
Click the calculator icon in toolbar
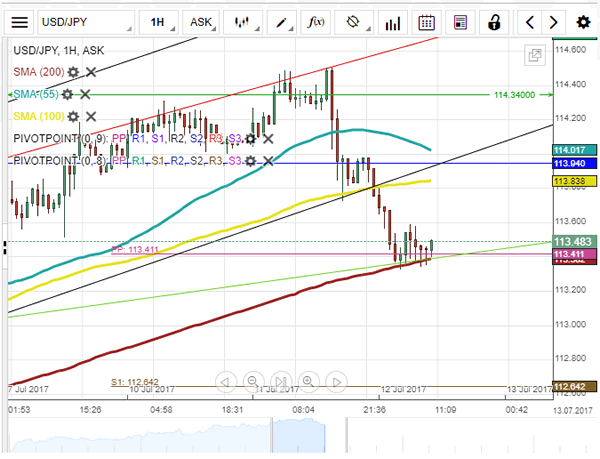(460, 21)
